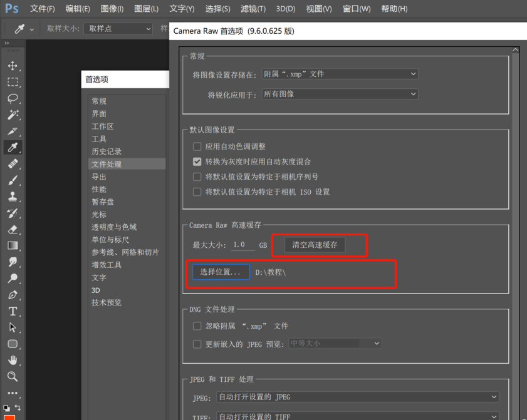
Task: Click the 清空高速缓存 button
Action: click(x=315, y=245)
